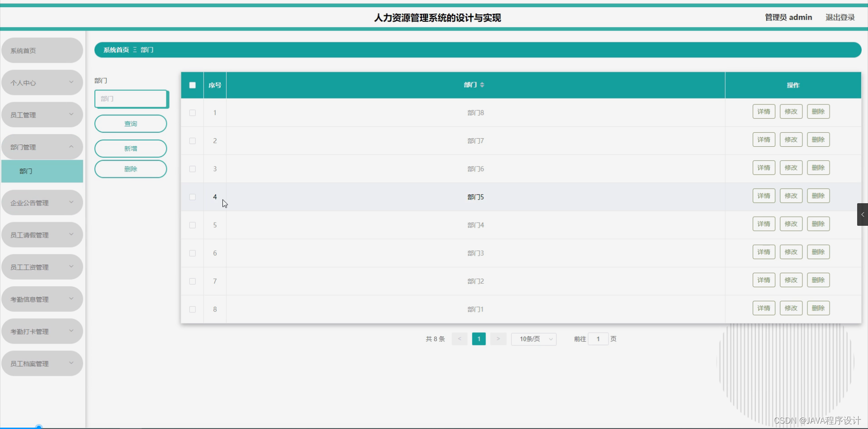
Task: Expand the 员工工资管理 sidebar menu
Action: pyautogui.click(x=42, y=267)
